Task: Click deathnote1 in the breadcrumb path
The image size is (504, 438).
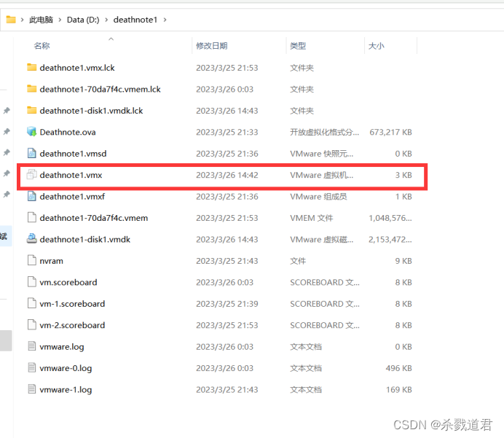Action: (x=135, y=20)
